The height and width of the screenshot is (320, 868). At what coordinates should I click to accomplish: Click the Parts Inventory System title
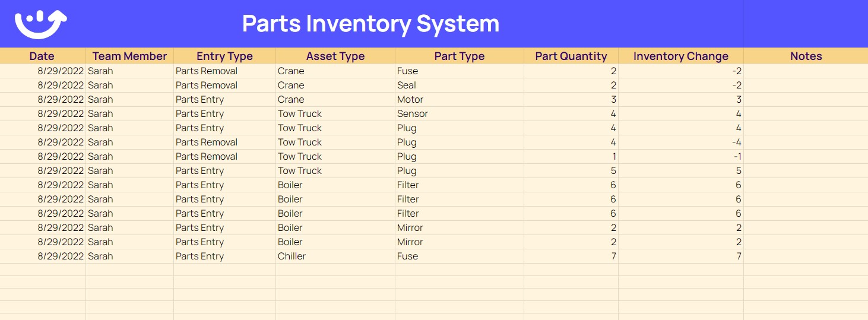pos(370,24)
